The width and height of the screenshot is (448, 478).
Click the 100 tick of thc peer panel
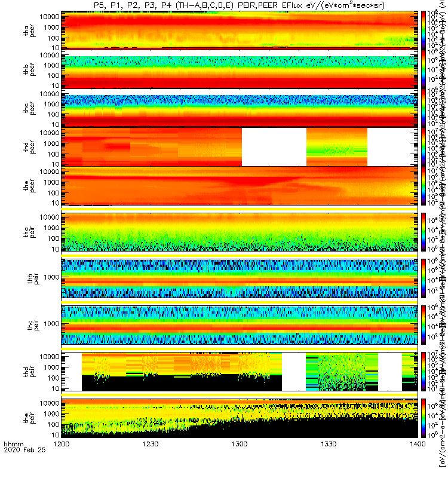pyautogui.click(x=53, y=114)
